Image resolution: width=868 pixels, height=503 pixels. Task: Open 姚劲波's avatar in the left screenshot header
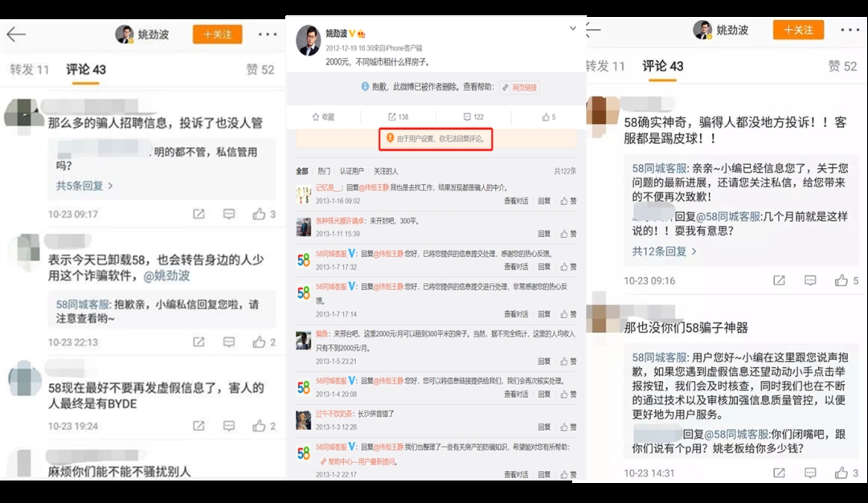[x=125, y=35]
